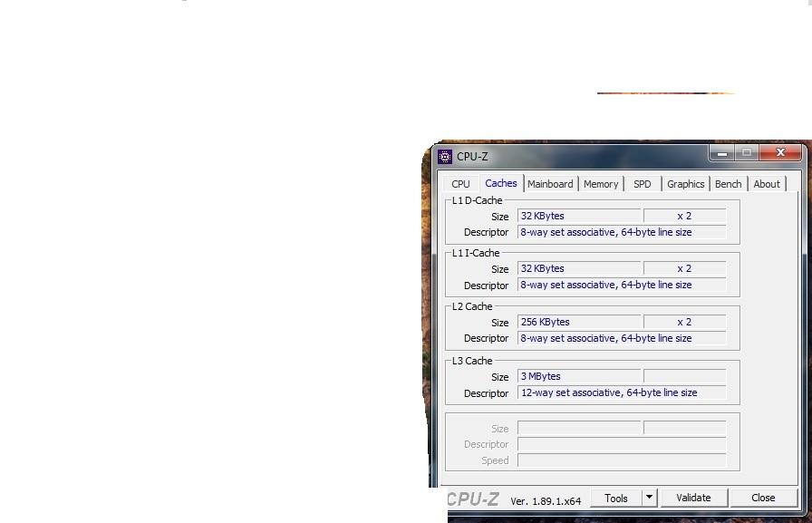Click the 'L1 D-Cache' group label
This screenshot has width=812, height=523.
[477, 200]
